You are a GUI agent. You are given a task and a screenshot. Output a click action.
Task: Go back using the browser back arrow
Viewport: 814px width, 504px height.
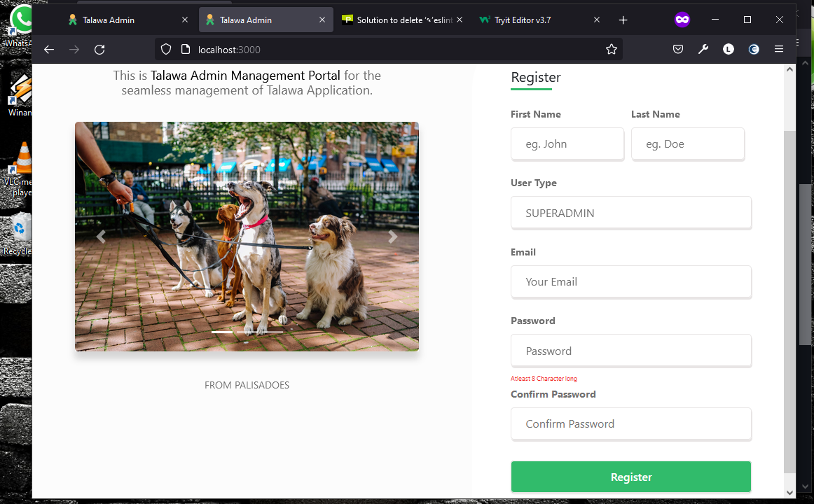point(49,49)
